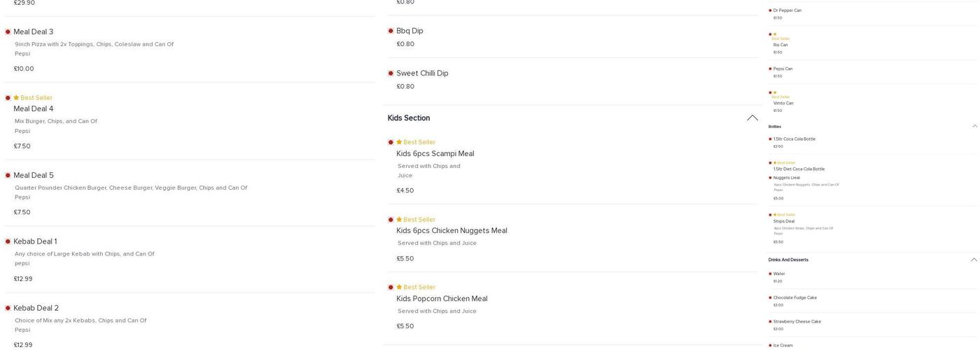Select the Kids Section header title
The height and width of the screenshot is (350, 980).
(x=409, y=118)
